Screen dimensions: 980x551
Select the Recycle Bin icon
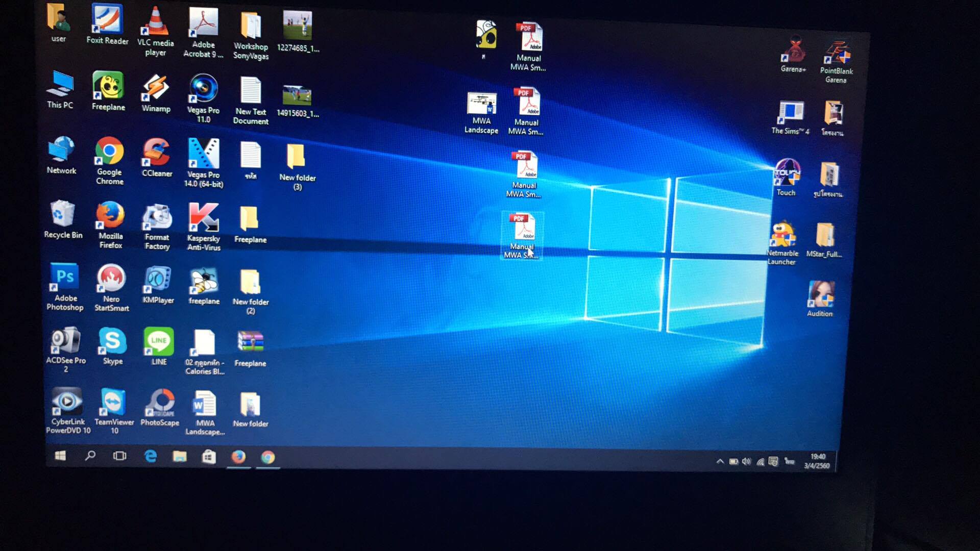62,214
